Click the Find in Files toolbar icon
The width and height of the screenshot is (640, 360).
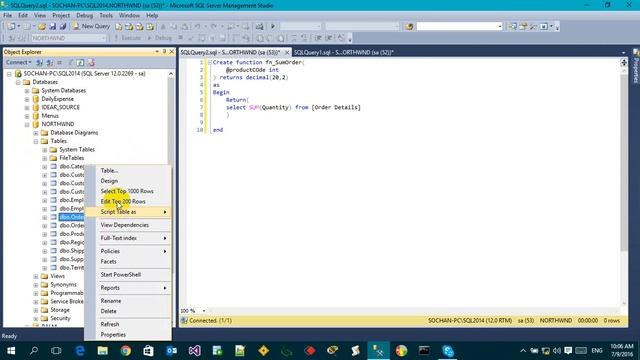point(409,27)
